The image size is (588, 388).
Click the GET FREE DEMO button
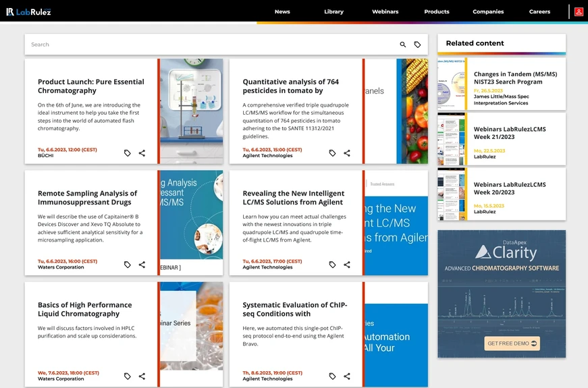point(512,343)
